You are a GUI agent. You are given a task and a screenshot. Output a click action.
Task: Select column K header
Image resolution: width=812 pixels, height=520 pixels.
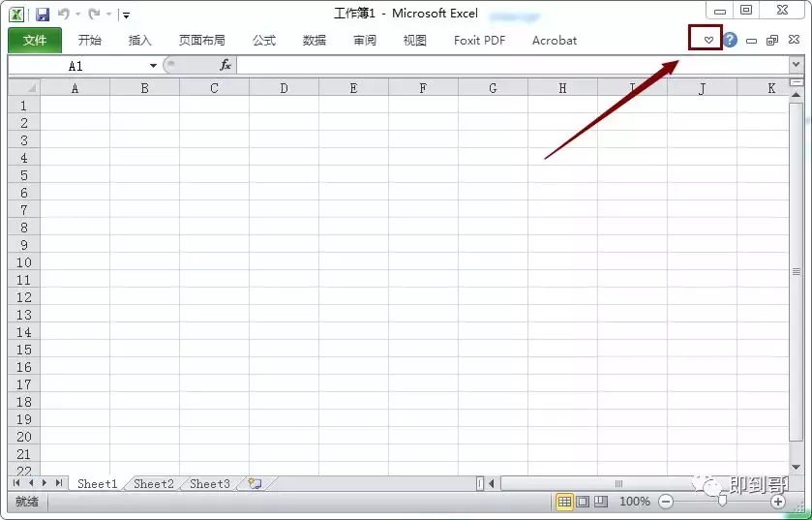pos(764,88)
